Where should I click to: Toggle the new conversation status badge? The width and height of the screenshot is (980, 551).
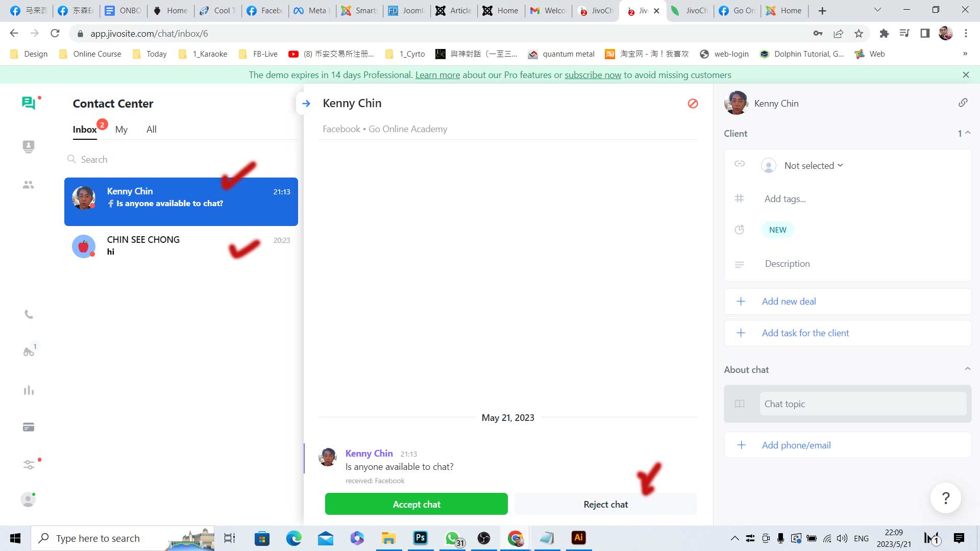coord(777,230)
